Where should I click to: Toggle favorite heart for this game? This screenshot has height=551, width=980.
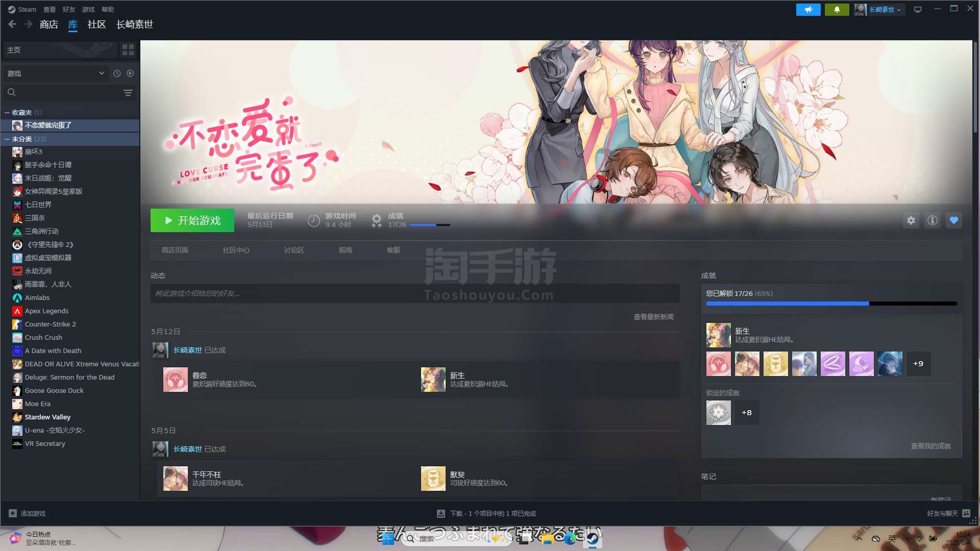(x=954, y=220)
